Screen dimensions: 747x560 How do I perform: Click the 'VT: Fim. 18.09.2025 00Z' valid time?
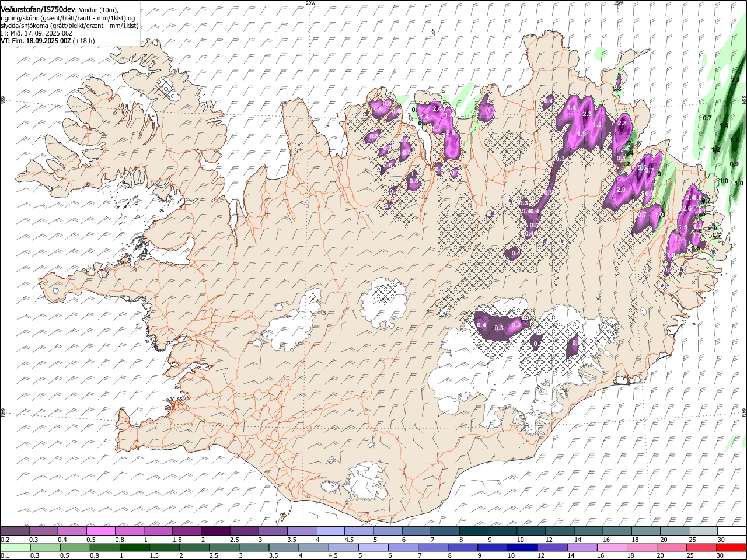point(36,41)
